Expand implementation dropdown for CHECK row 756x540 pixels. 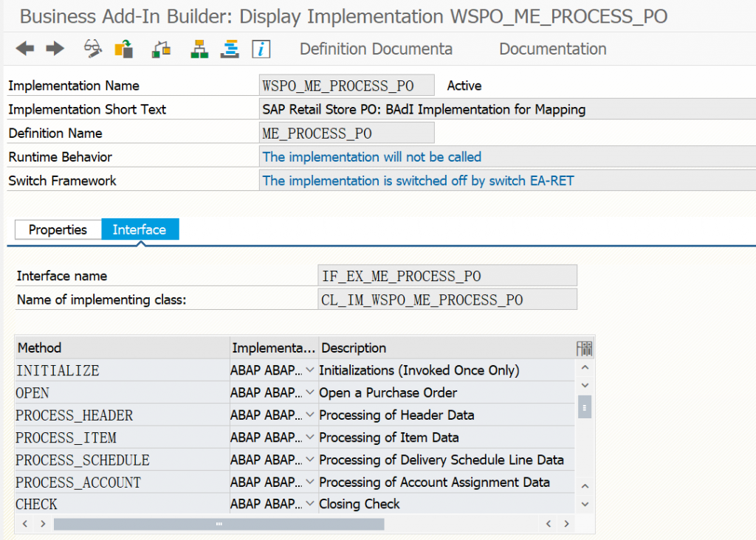pyautogui.click(x=310, y=505)
